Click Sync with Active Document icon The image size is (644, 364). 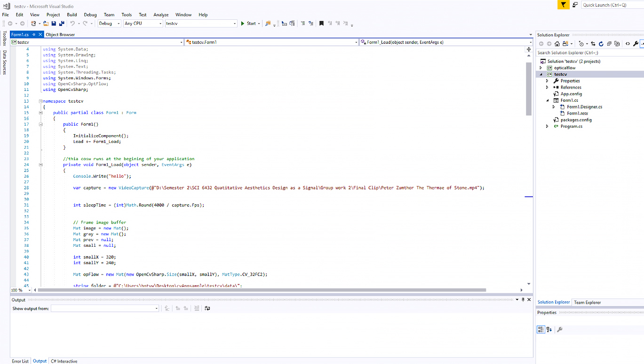point(593,44)
